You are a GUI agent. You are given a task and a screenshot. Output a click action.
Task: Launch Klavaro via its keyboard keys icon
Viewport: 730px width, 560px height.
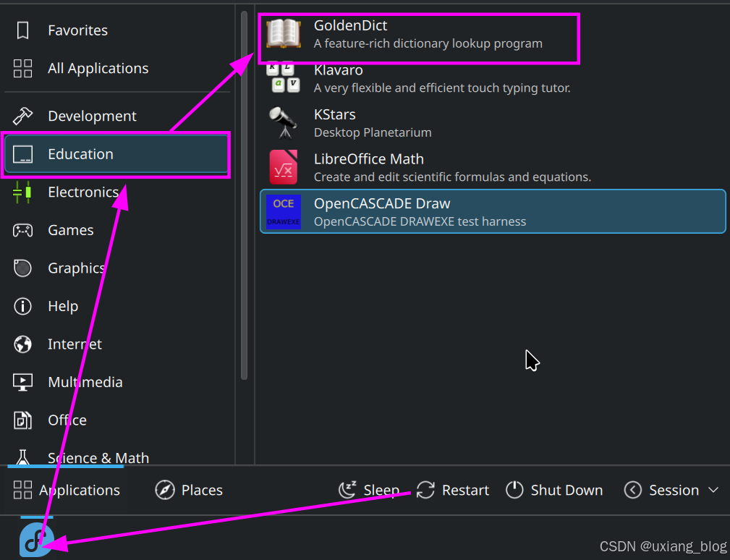click(x=284, y=77)
